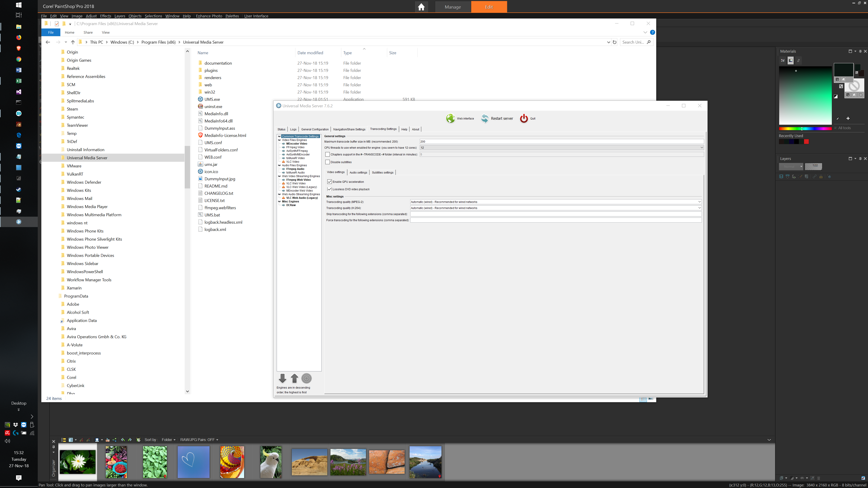Click the hue rainbow slider in Materials
The image size is (868, 488).
pyautogui.click(x=805, y=128)
